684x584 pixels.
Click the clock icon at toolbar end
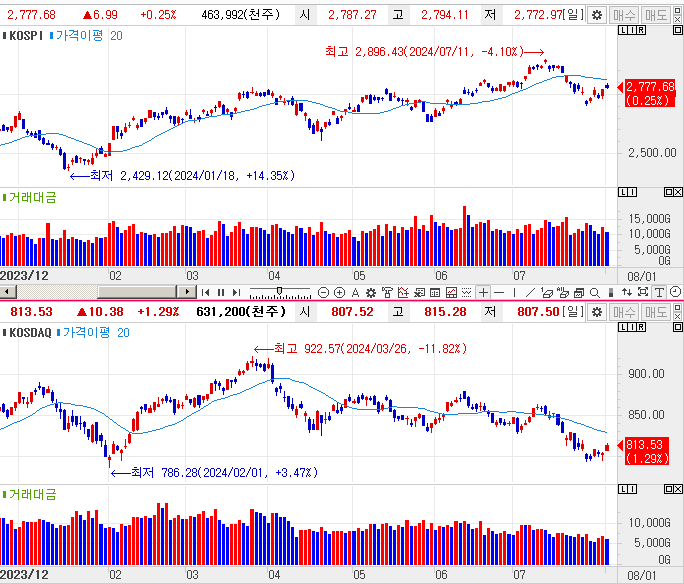[675, 292]
